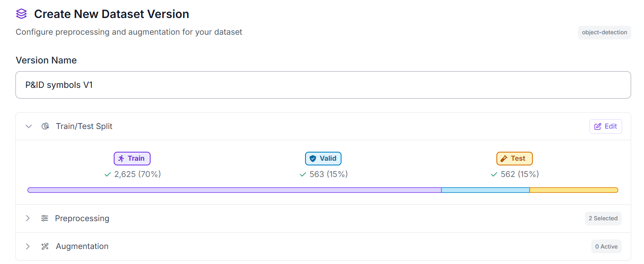Click the shield icon in Valid badge
The width and height of the screenshot is (644, 264).
pyautogui.click(x=313, y=159)
